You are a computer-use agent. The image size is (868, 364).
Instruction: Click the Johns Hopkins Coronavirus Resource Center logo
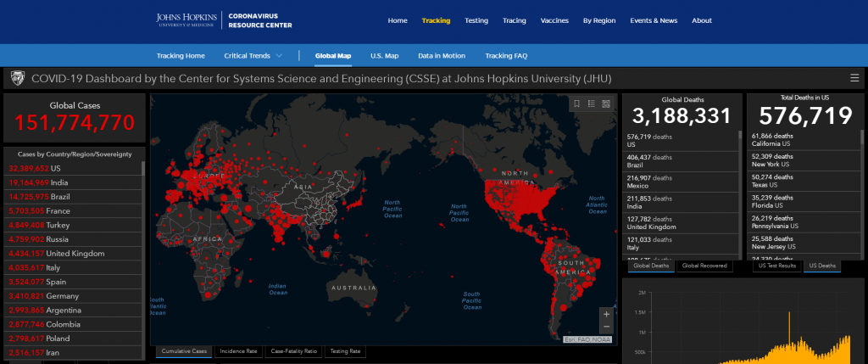coord(224,20)
